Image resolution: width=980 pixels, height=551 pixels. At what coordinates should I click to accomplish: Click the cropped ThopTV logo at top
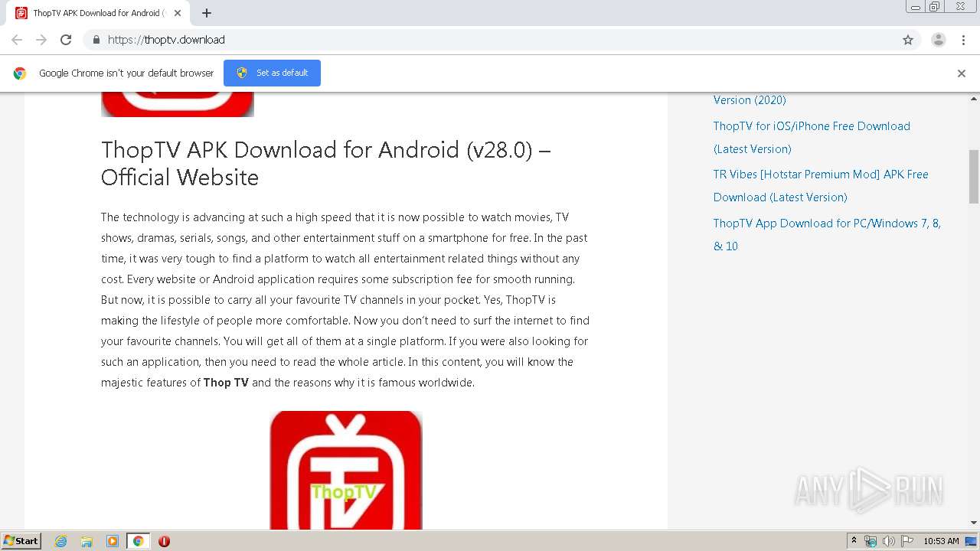(178, 105)
